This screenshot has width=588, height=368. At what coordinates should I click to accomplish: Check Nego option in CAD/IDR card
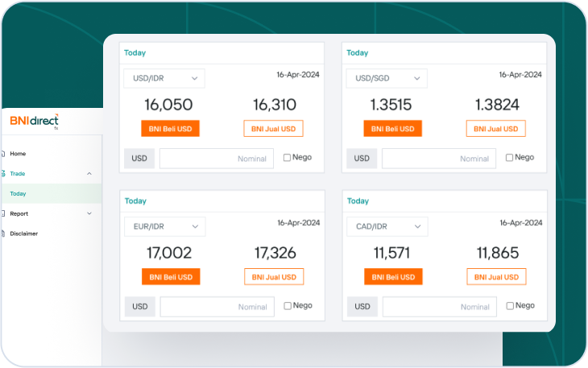510,306
